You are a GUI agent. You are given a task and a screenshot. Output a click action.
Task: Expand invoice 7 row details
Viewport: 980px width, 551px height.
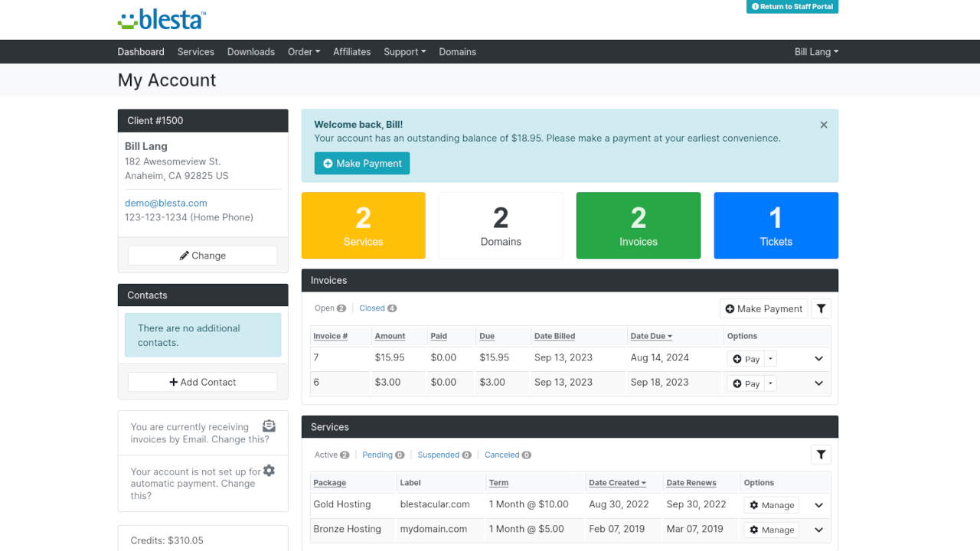(818, 359)
